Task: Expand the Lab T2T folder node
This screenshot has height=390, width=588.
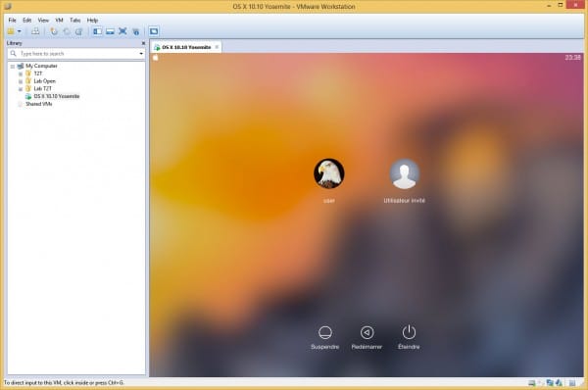Action: click(x=21, y=89)
